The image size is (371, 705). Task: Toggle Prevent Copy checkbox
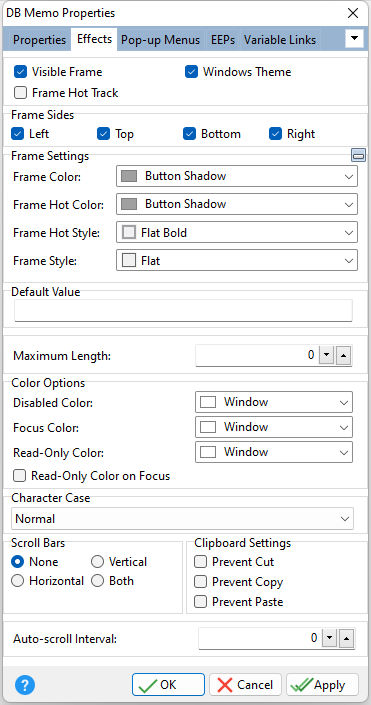point(200,581)
